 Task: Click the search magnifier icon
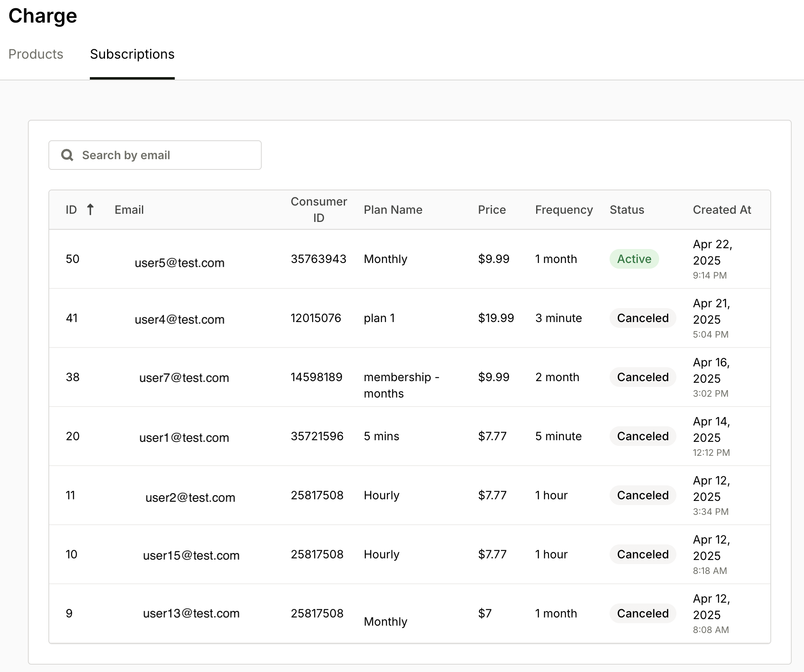pos(67,155)
